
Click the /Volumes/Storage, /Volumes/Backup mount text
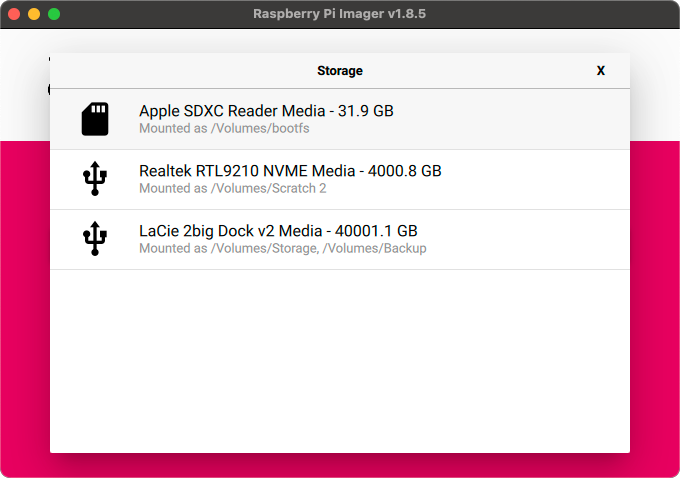pyautogui.click(x=319, y=248)
